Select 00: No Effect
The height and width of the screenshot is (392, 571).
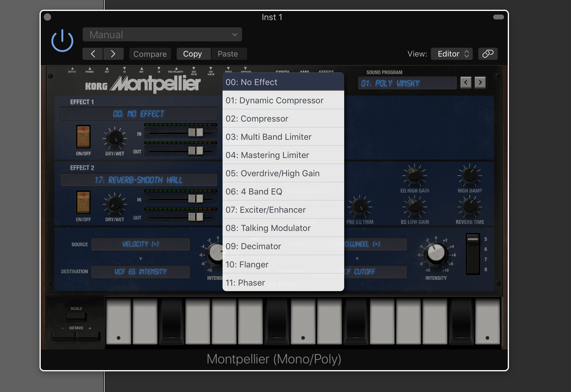click(x=283, y=82)
